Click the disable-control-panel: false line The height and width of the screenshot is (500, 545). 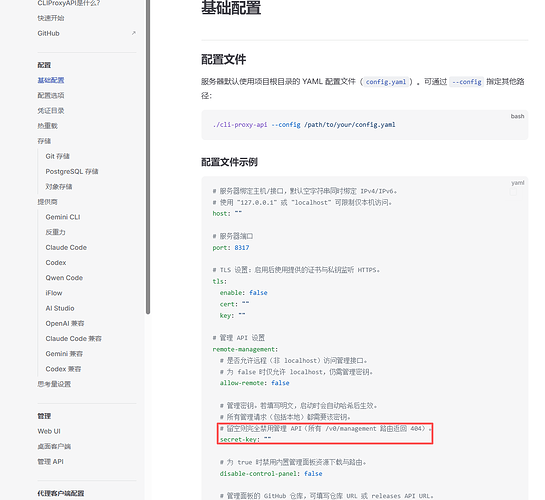coord(271,474)
